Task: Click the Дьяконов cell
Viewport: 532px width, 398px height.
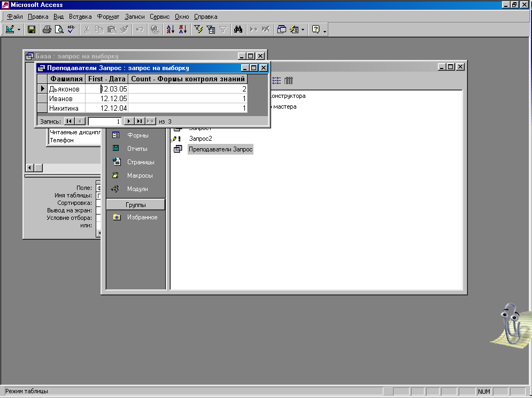Action: pyautogui.click(x=66, y=89)
